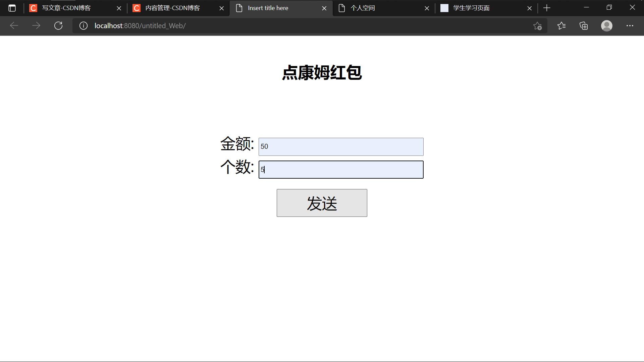Click the 个数 label text
Viewport: 644px width, 362px height.
click(237, 167)
